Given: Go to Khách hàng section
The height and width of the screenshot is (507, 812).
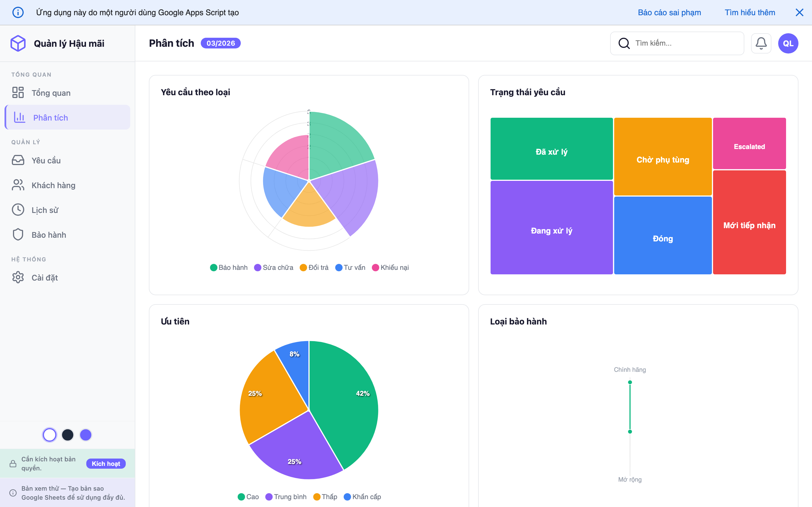Looking at the screenshot, I should (x=53, y=185).
